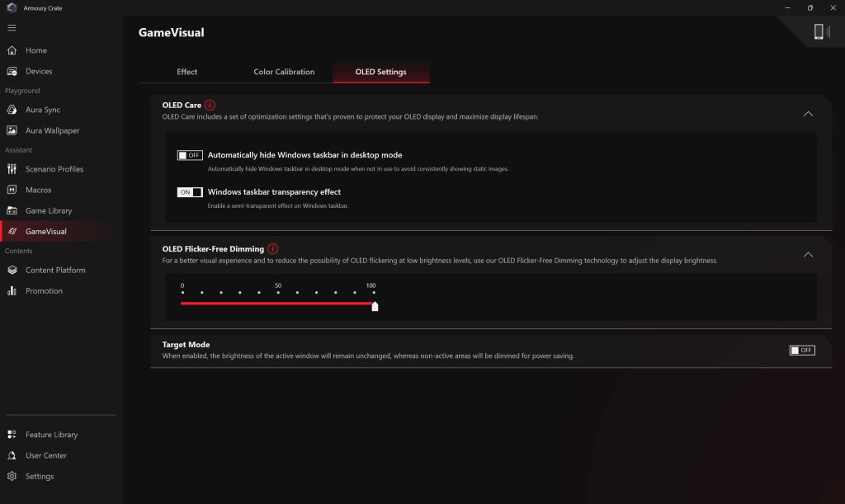Viewport: 845px width, 504px height.
Task: Open User Center label
Action: [46, 455]
